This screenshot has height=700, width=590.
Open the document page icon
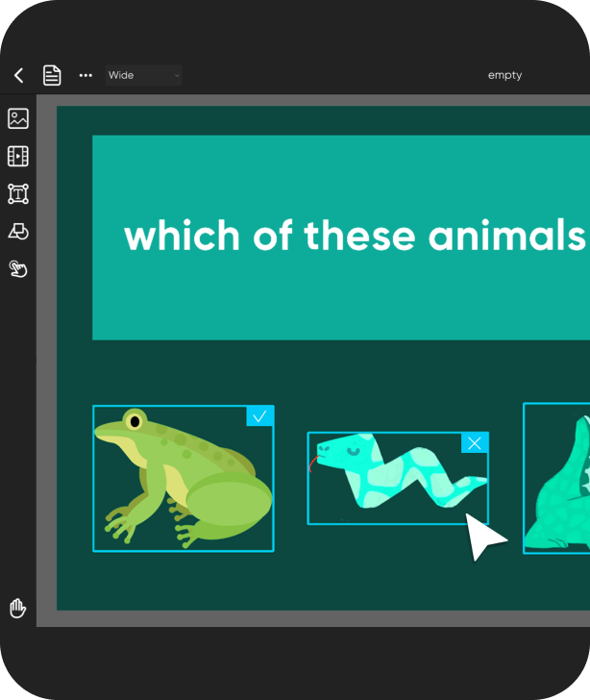tap(52, 75)
